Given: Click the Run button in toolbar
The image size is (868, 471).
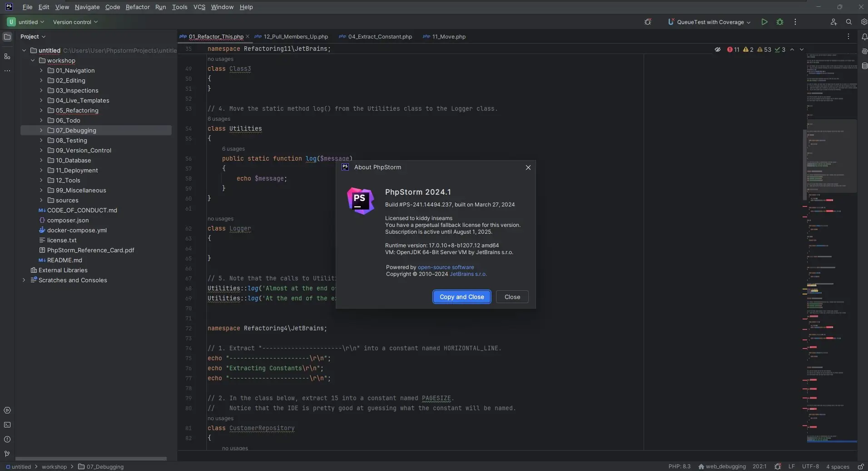Looking at the screenshot, I should [764, 22].
